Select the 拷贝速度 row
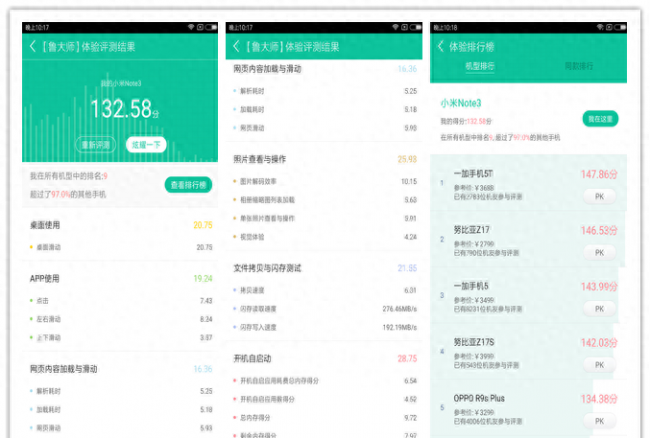 pos(325,290)
